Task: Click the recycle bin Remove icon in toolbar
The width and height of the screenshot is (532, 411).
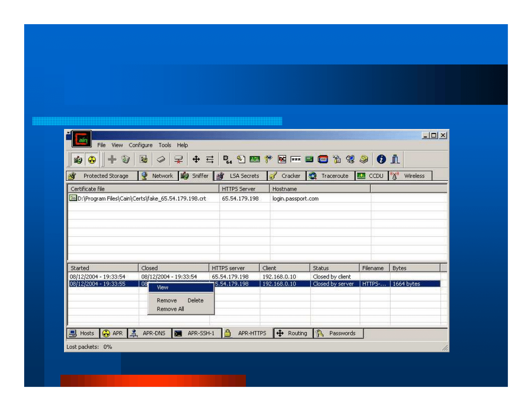Action: [126, 159]
